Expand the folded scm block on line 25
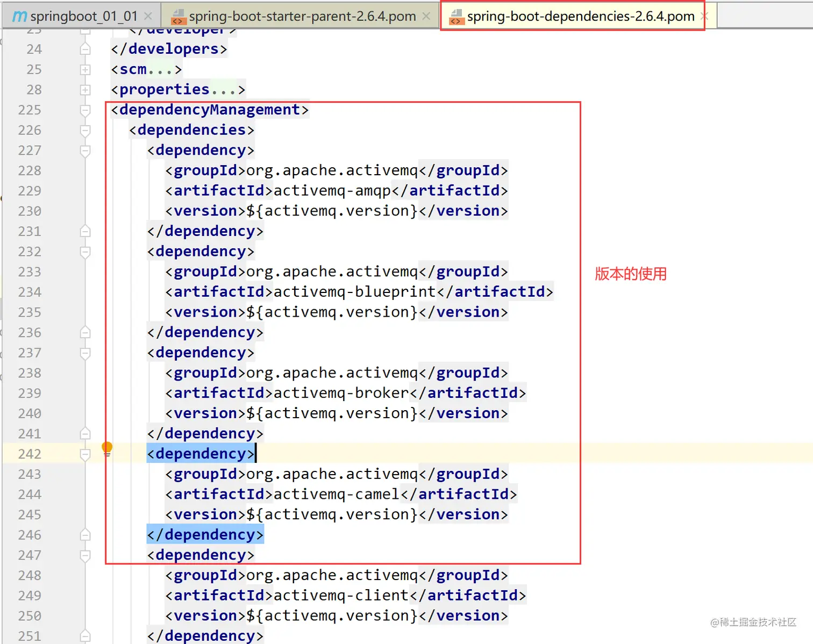 85,70
